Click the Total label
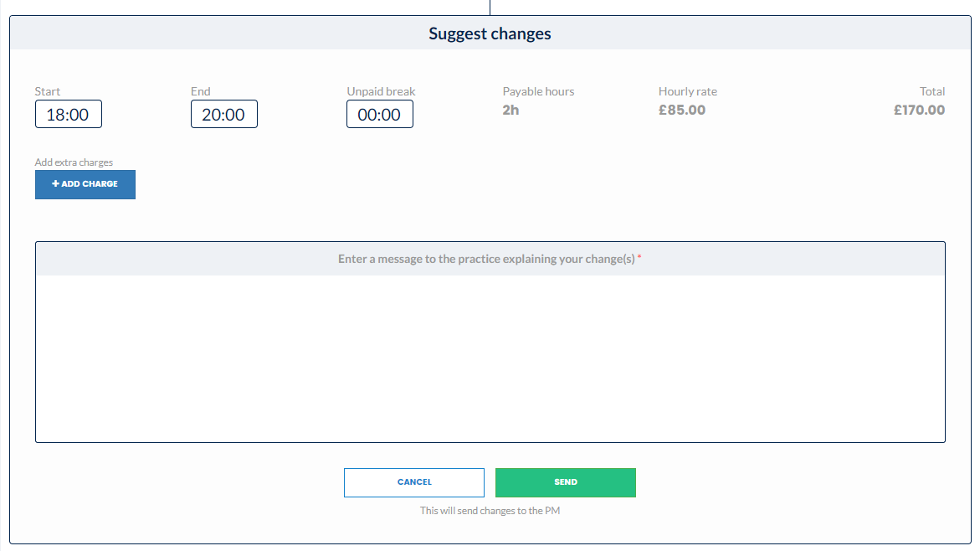980x551 pixels. coord(931,91)
